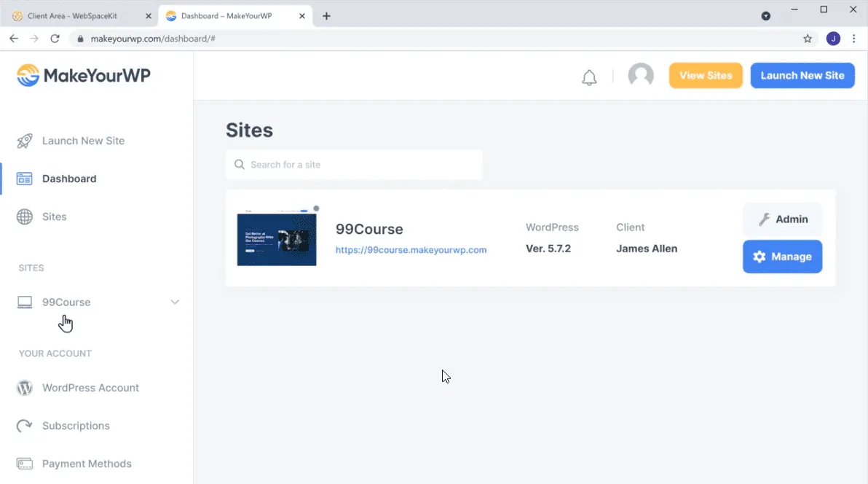
Task: Click the Payment Methods card icon
Action: [x=25, y=464]
